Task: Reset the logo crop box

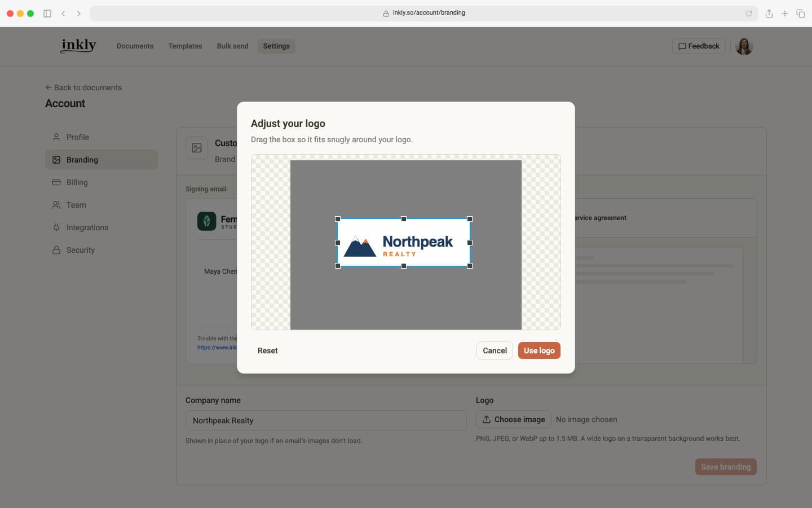Action: 268,351
